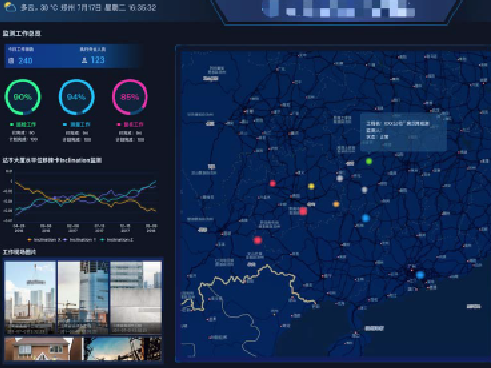
Task: Click the small icon beside 240
Action: click(x=11, y=61)
